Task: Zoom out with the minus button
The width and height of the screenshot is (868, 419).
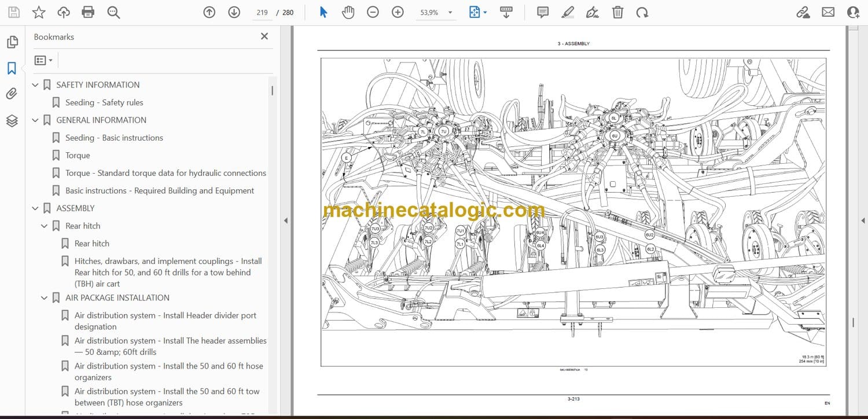Action: [373, 12]
